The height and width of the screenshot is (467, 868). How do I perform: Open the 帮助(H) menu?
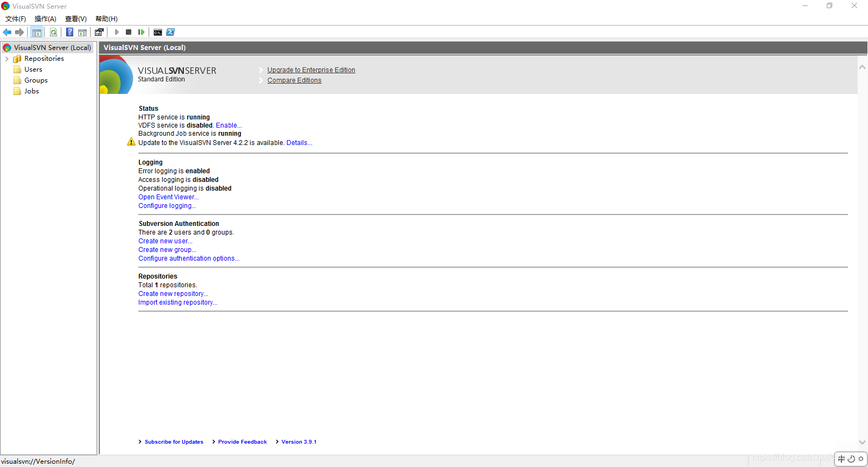click(x=106, y=19)
